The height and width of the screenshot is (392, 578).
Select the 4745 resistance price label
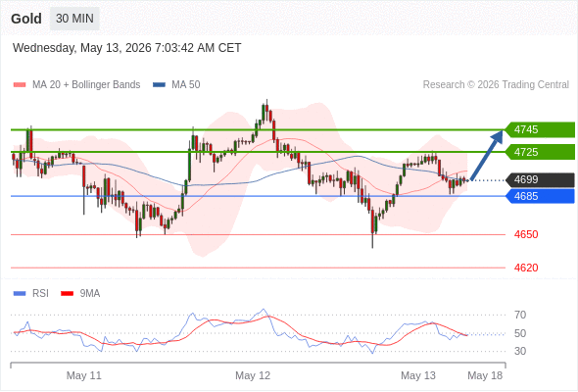(539, 129)
